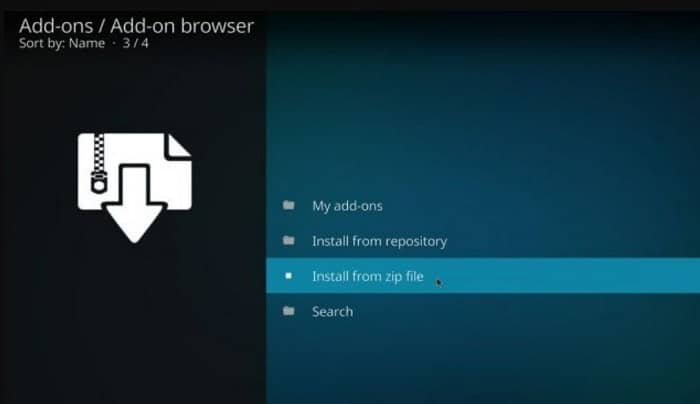Open the Search entry
700x404 pixels.
click(332, 311)
